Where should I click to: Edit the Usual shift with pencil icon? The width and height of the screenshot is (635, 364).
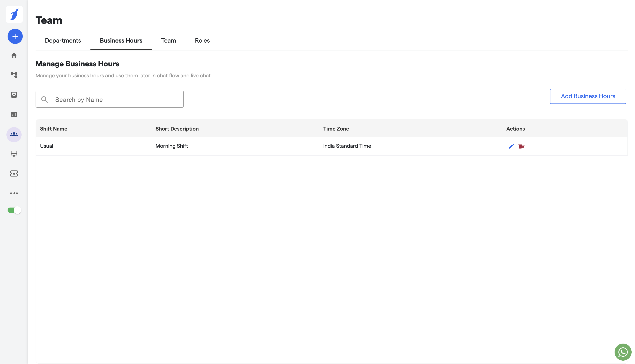point(511,146)
